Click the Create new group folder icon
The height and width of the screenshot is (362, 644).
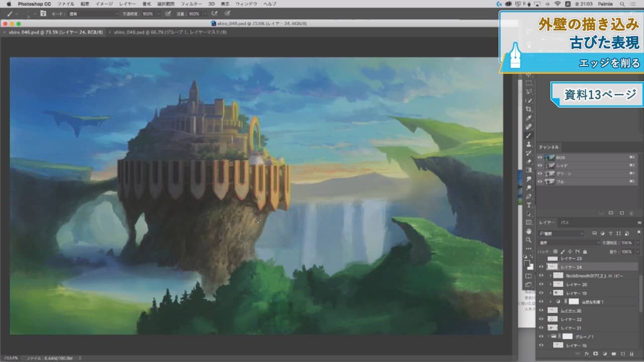tap(614, 353)
